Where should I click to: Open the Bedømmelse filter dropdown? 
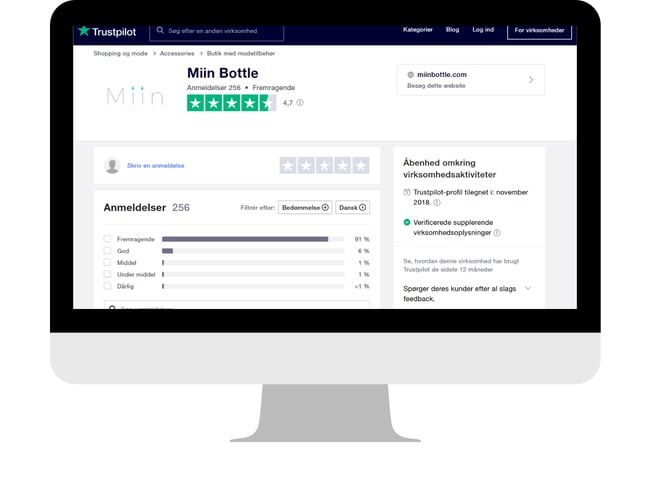[305, 207]
